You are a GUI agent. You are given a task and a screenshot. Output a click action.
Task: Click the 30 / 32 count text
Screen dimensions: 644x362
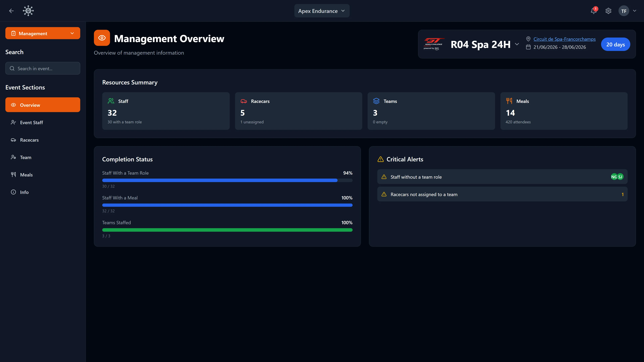tap(109, 186)
